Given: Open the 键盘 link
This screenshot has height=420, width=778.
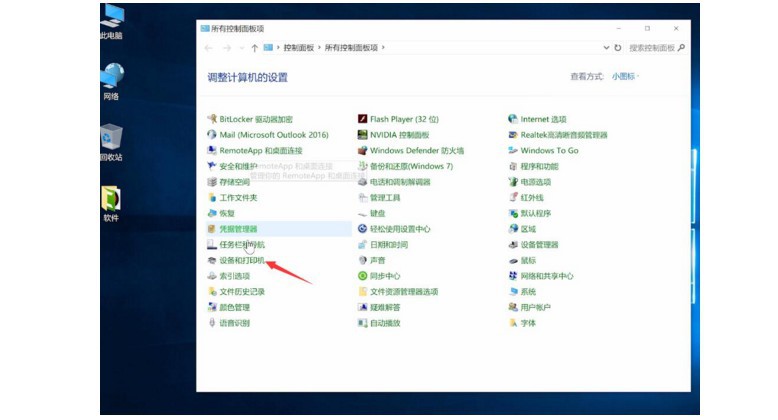Looking at the screenshot, I should (378, 213).
